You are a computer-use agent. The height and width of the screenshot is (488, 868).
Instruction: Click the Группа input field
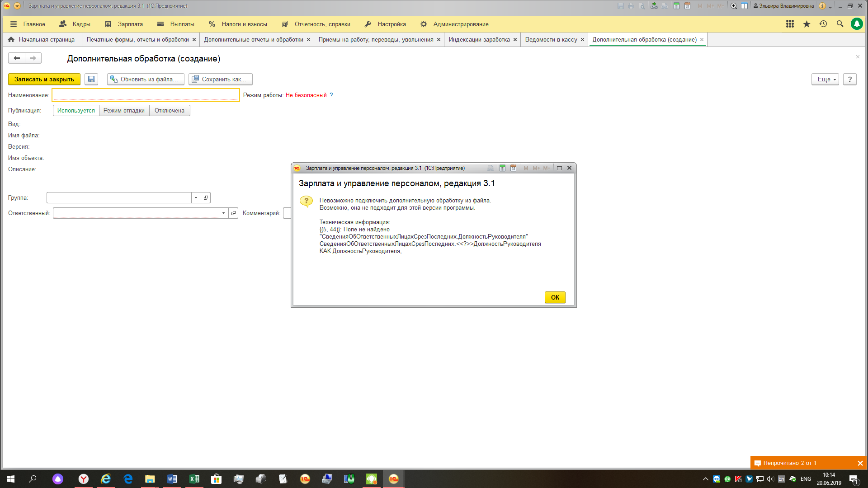[x=119, y=197]
